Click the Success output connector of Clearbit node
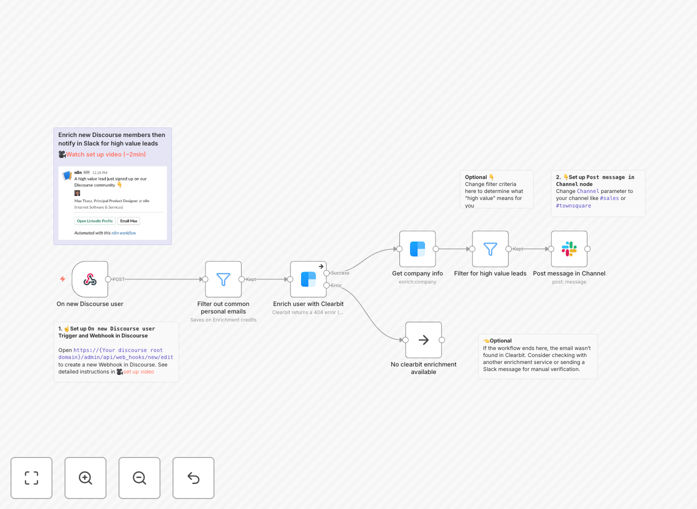Image resolution: width=697 pixels, height=509 pixels. [x=327, y=273]
